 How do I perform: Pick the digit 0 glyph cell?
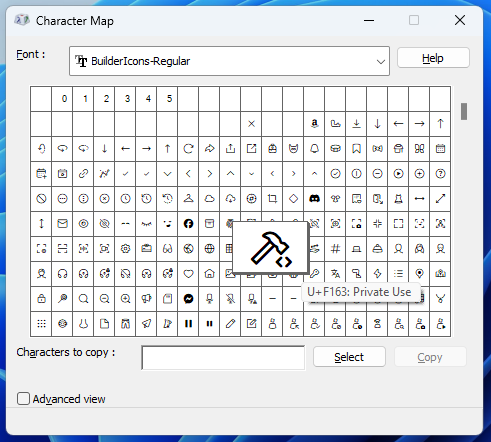click(x=62, y=99)
